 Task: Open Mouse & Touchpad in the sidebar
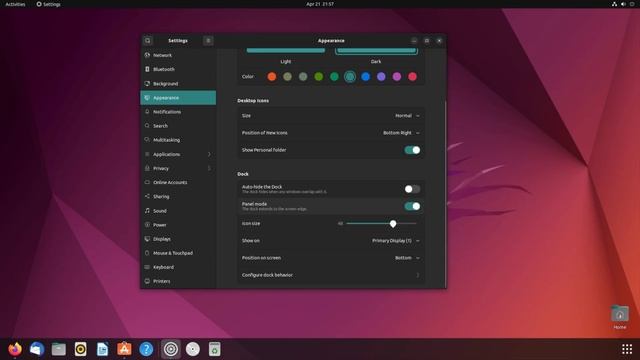point(178,253)
